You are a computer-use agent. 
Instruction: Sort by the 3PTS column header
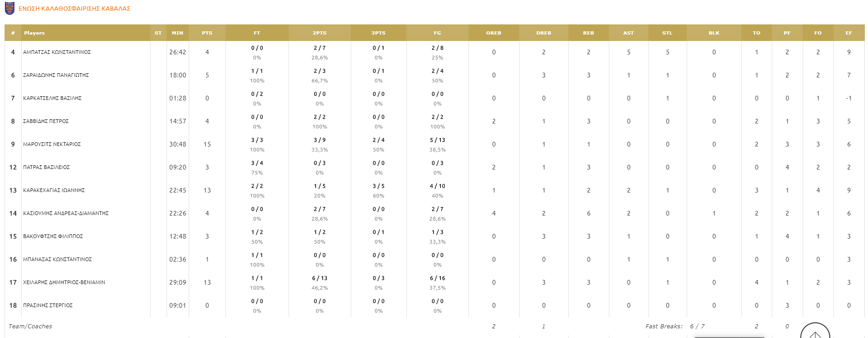pyautogui.click(x=378, y=33)
